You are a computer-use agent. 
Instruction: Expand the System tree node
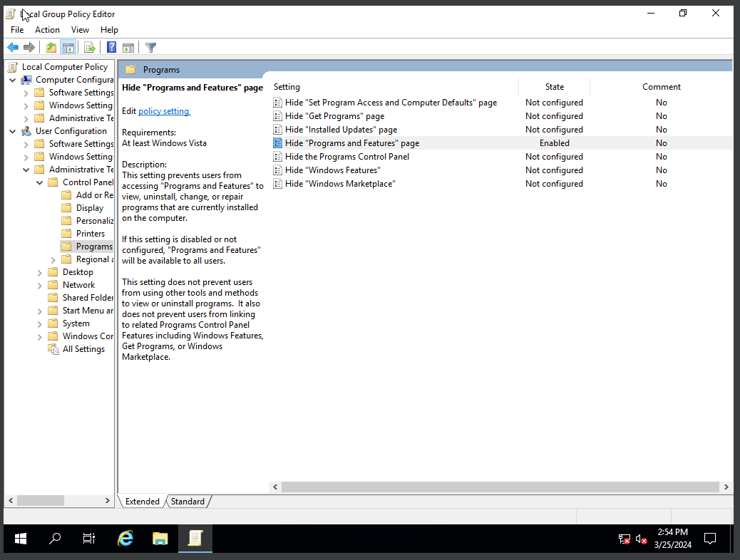click(x=40, y=324)
